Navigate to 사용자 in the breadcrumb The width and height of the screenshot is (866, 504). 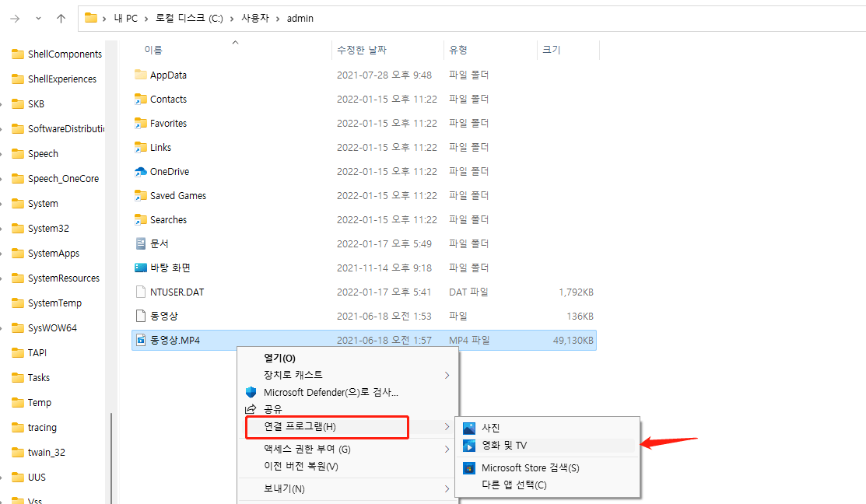point(255,17)
